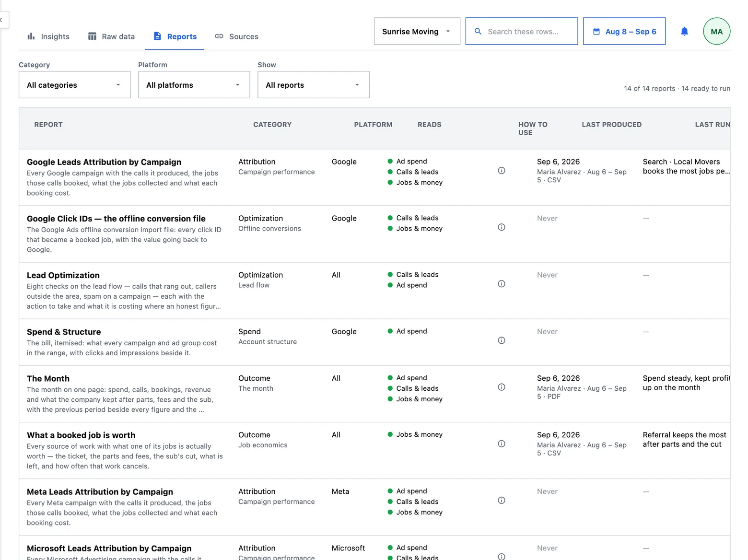Open the notifications bell
Image resolution: width=748 pixels, height=560 pixels.
684,31
